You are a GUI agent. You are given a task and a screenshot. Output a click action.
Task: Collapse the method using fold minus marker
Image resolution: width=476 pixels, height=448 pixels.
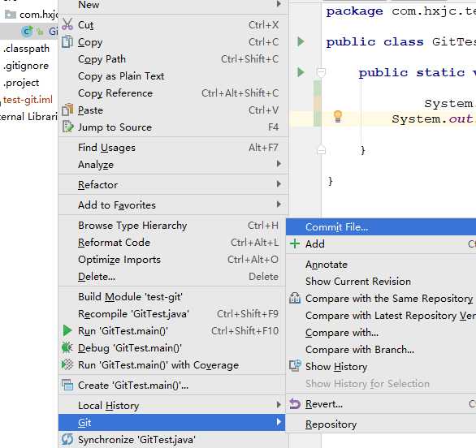pos(321,72)
